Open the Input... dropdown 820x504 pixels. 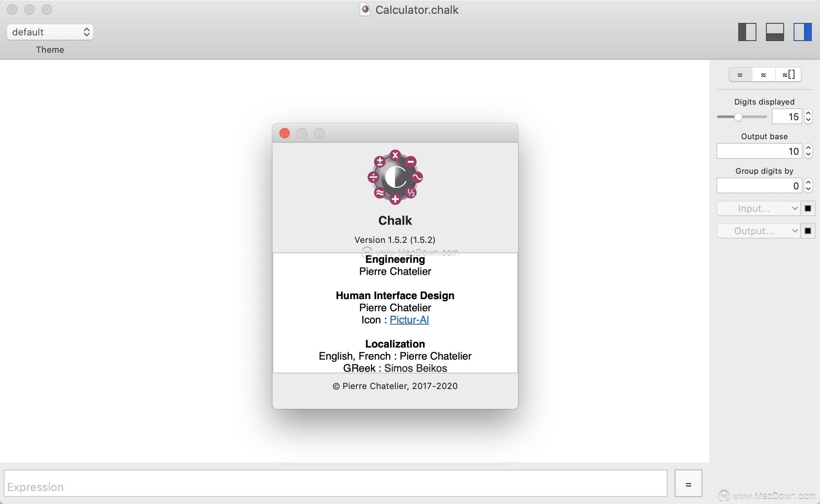[758, 208]
